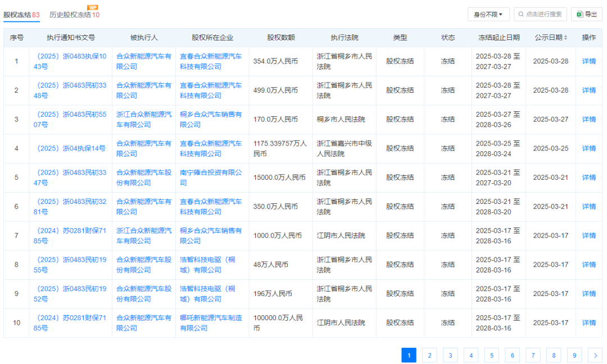
Task: Open case (2024)苏0281财保7185号 in row 7
Action: pos(70,235)
